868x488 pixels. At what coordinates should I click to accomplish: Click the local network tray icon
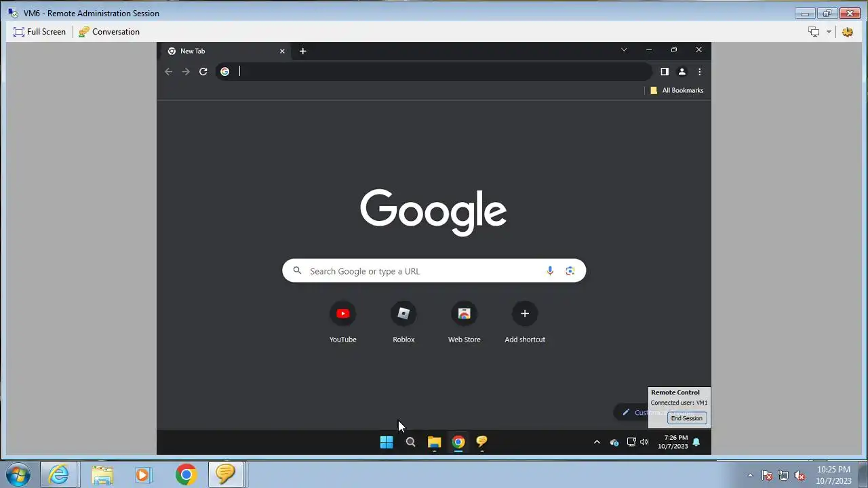pos(783,475)
